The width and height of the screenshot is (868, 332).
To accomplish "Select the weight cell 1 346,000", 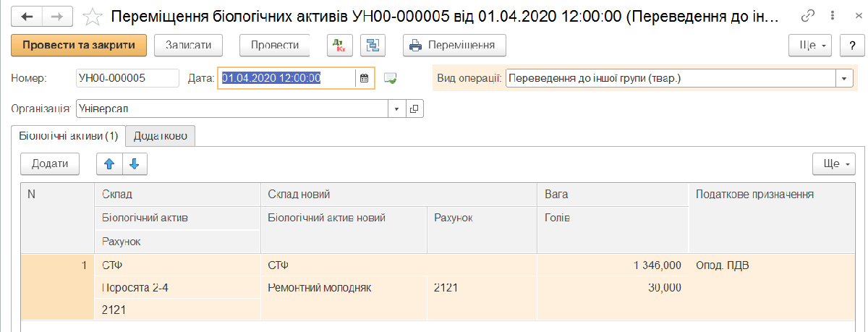I will pos(612,265).
